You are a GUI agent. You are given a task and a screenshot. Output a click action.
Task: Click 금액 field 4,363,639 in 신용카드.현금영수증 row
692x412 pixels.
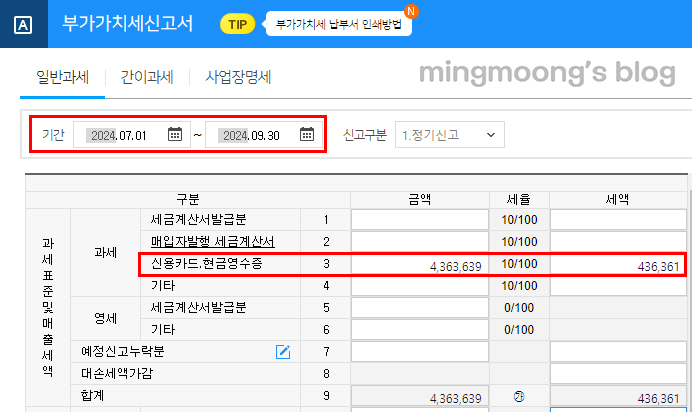tap(420, 264)
